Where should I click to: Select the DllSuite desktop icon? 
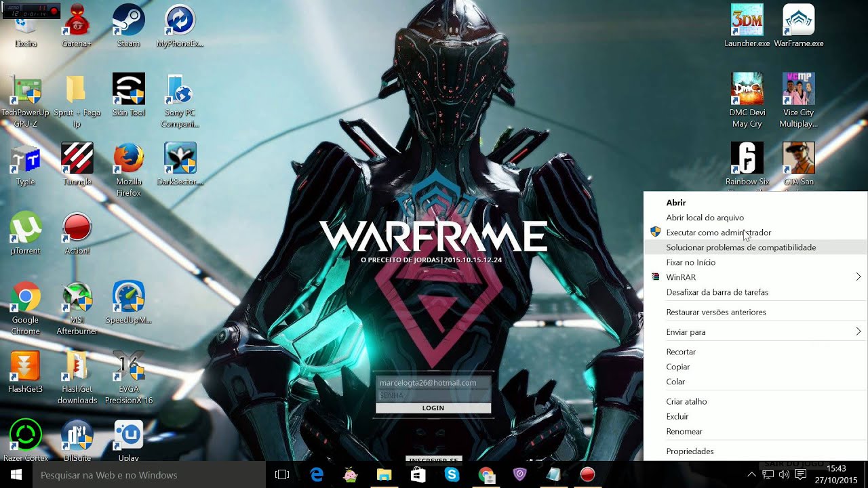(77, 441)
